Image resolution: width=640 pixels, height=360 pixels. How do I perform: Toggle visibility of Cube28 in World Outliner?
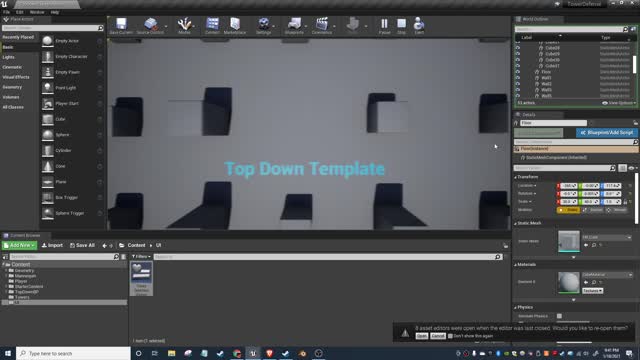pyautogui.click(x=518, y=48)
